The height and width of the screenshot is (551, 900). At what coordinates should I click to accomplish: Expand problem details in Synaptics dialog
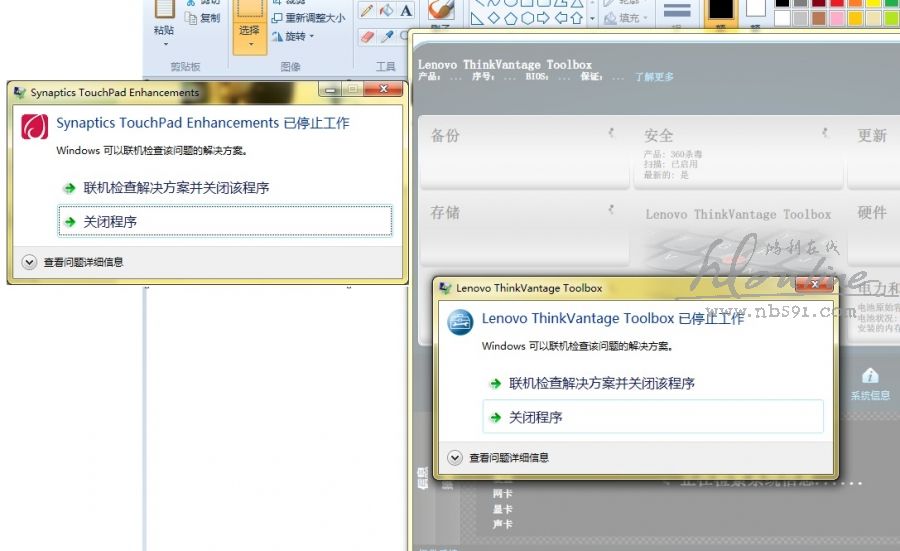[29, 262]
